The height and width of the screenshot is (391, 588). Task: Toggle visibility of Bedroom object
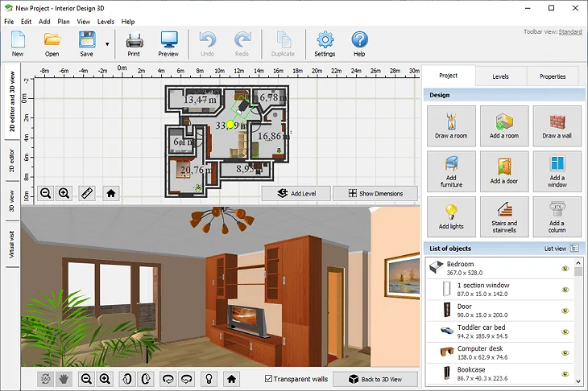(565, 269)
